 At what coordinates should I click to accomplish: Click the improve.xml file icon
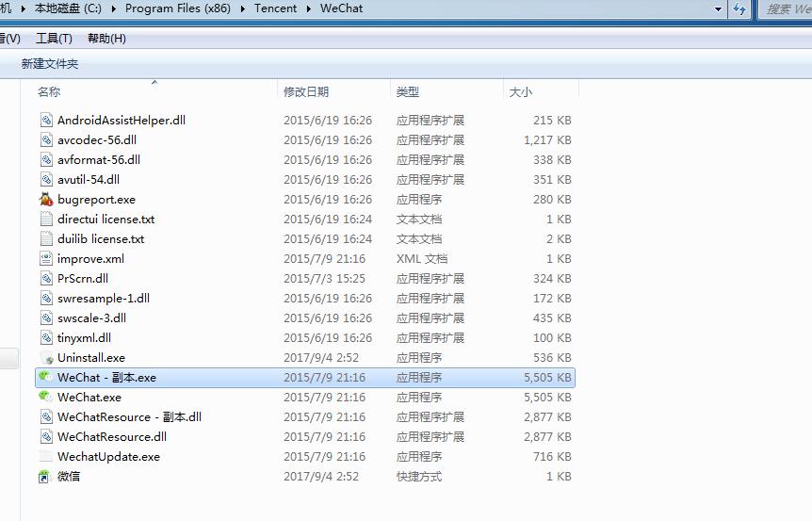(46, 258)
